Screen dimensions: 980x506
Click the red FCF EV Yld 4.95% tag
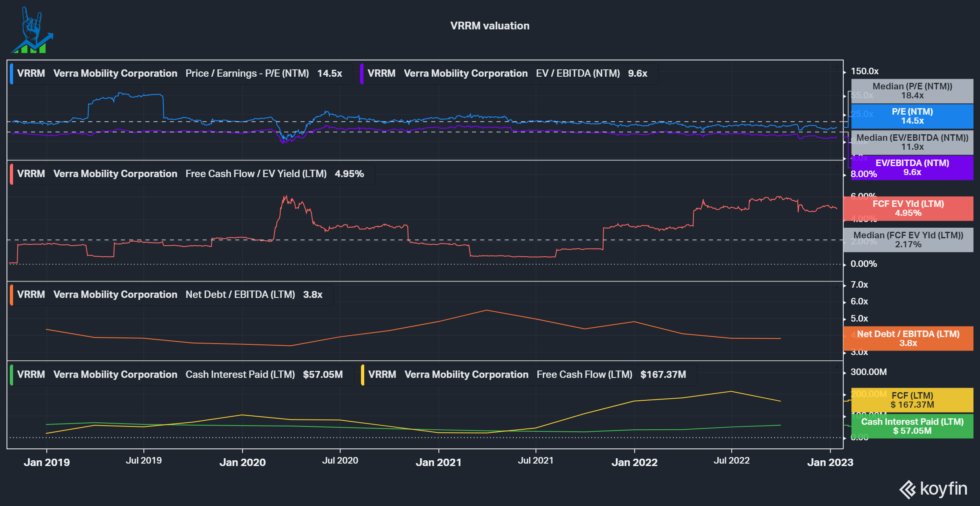[908, 209]
